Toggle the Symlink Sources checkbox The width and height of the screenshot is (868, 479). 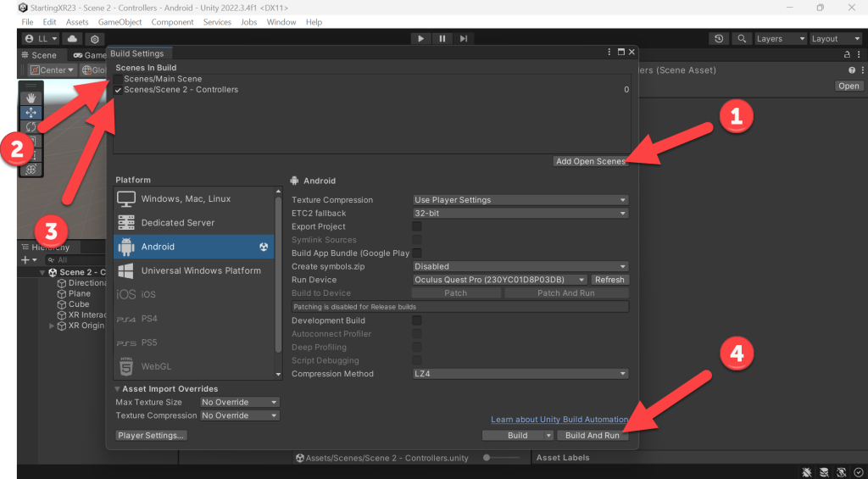pos(417,240)
